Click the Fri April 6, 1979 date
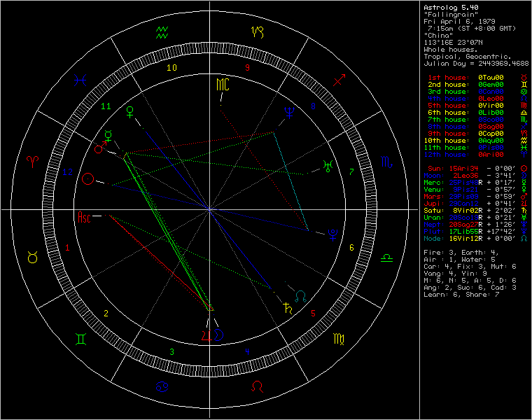This screenshot has height=420, width=532. pos(459,22)
